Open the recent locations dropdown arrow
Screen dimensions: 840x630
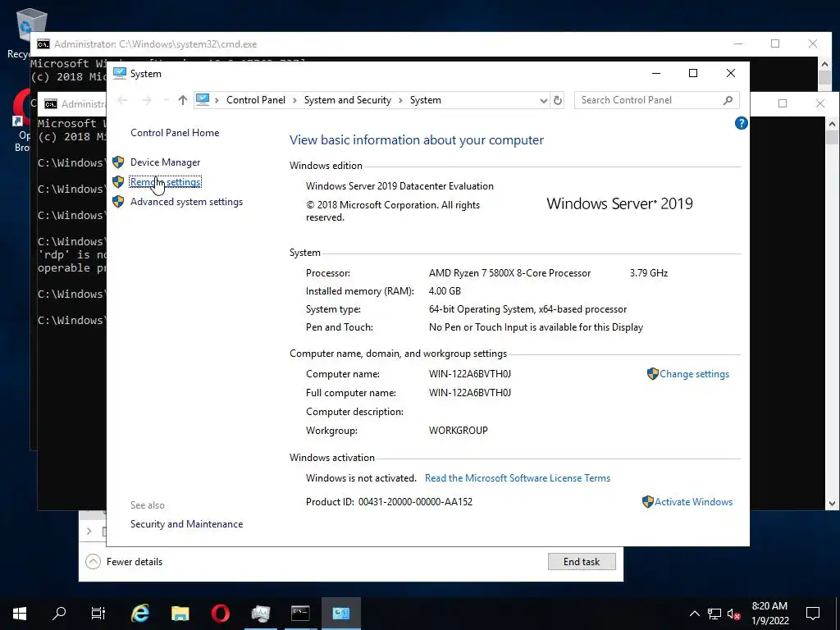pyautogui.click(x=166, y=100)
